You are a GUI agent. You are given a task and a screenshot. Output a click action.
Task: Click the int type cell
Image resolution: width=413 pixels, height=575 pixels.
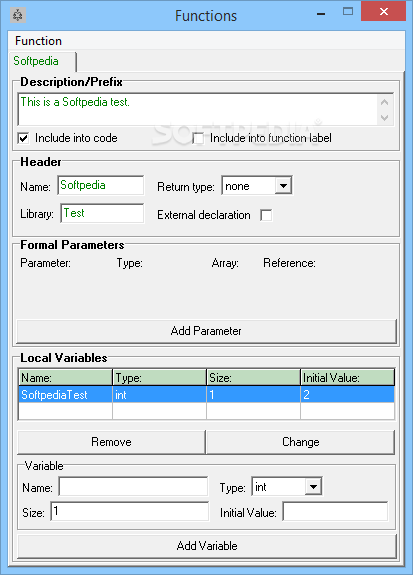pos(159,395)
